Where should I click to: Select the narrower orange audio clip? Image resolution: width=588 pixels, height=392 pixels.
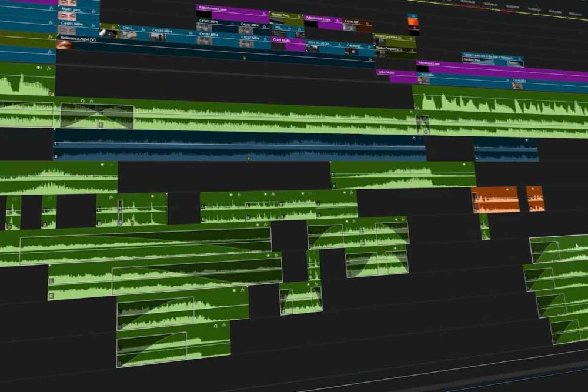(536, 198)
